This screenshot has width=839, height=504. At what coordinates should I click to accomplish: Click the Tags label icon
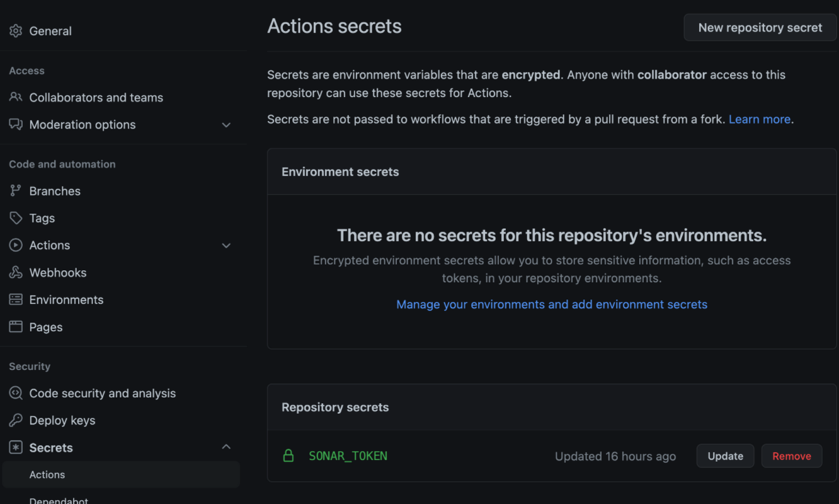[x=16, y=218]
